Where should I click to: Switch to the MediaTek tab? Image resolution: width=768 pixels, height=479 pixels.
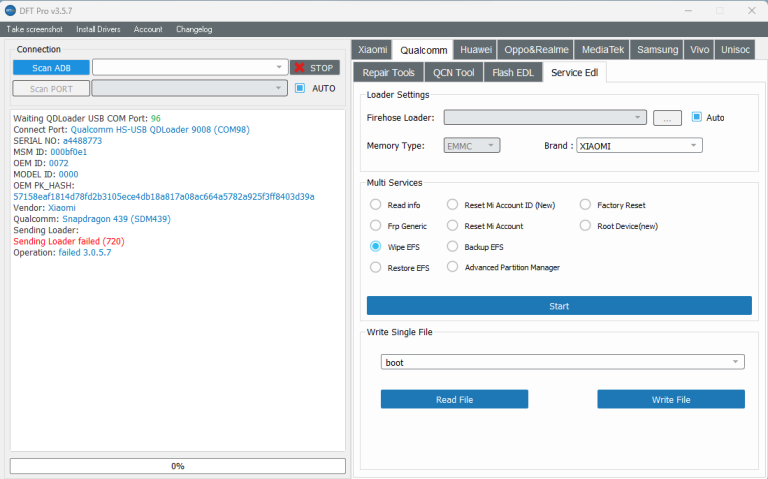click(602, 49)
